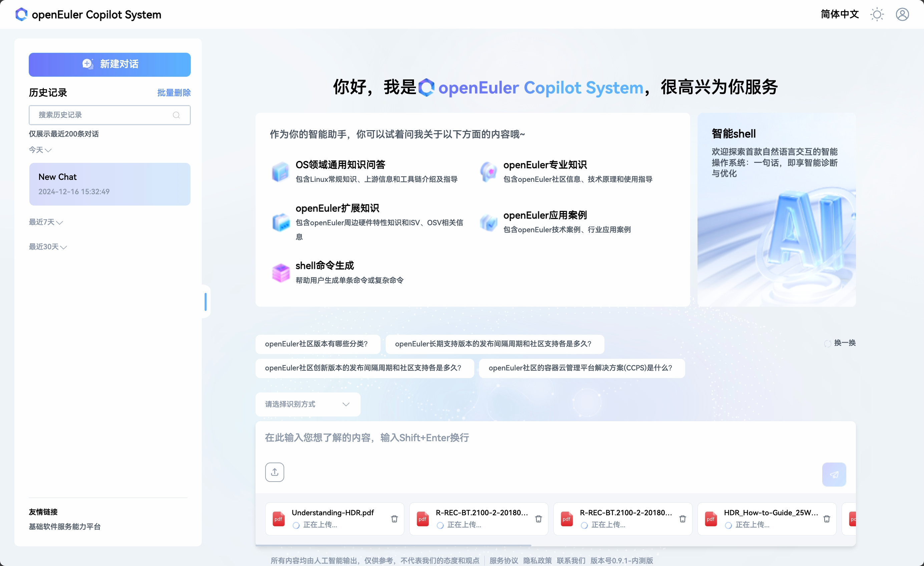
Task: Expand the 最近7天 history group
Action: pyautogui.click(x=46, y=222)
